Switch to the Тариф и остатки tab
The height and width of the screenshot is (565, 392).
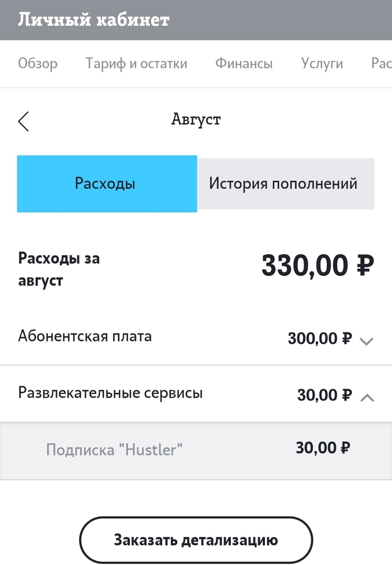(x=136, y=64)
